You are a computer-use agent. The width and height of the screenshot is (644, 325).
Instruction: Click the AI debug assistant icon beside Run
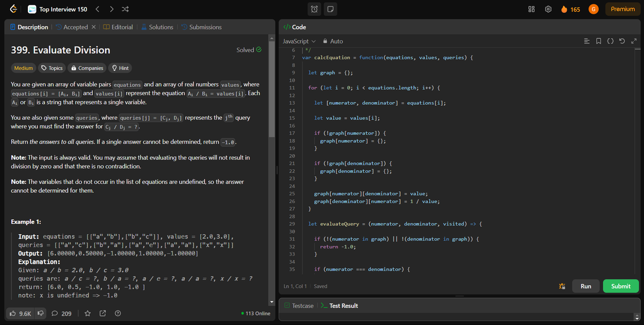pos(562,286)
